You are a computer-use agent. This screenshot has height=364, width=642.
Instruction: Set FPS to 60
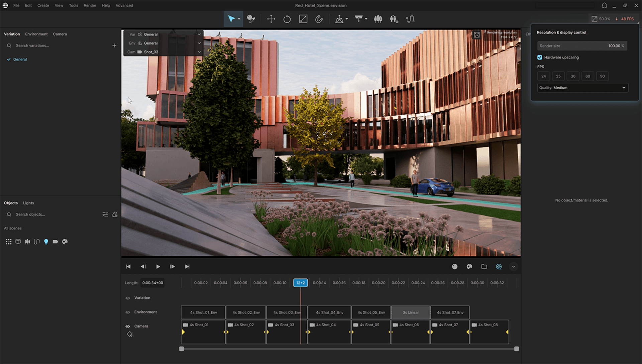(x=588, y=76)
